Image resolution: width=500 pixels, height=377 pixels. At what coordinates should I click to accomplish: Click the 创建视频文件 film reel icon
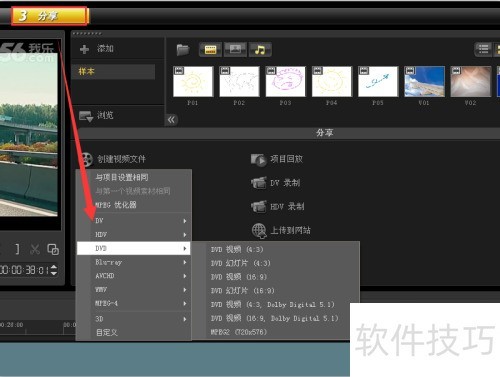point(86,159)
